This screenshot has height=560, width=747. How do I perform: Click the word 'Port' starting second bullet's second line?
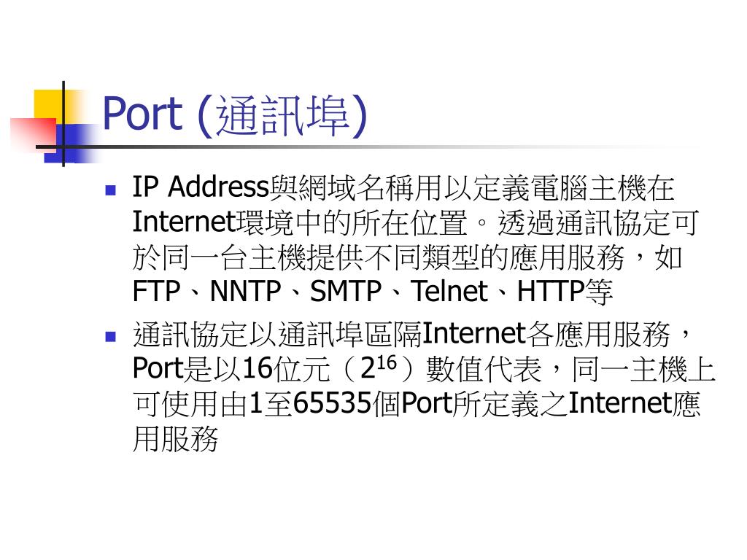(158, 368)
